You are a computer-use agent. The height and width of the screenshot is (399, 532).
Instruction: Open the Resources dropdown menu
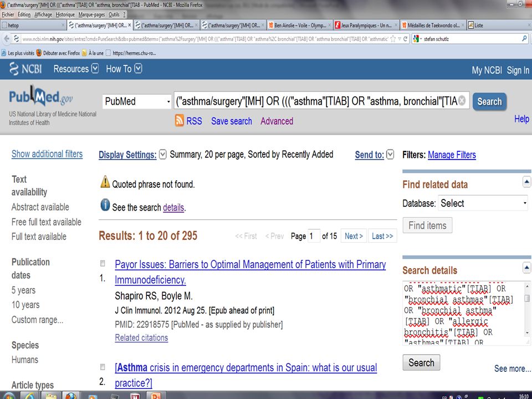point(76,69)
